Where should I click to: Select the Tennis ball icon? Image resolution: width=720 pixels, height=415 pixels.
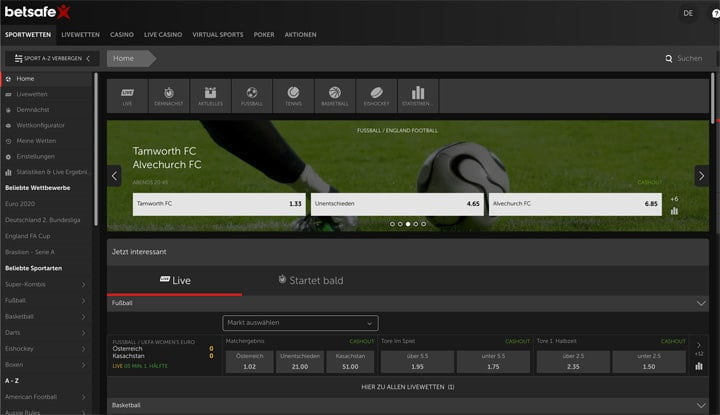click(x=293, y=96)
